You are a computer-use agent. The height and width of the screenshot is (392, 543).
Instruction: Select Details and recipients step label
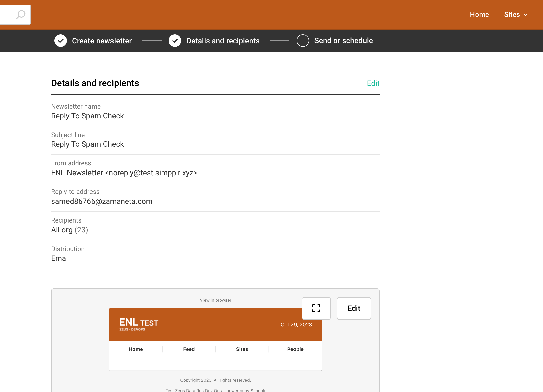coord(223,41)
